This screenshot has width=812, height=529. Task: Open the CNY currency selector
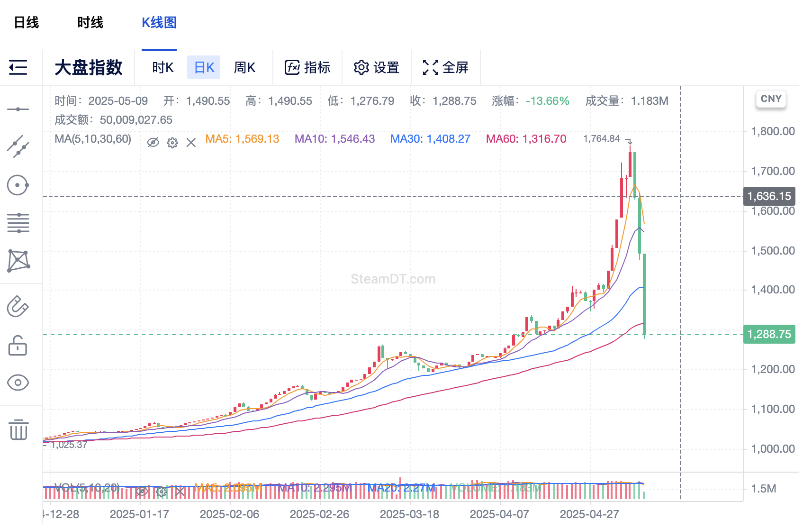coord(771,99)
